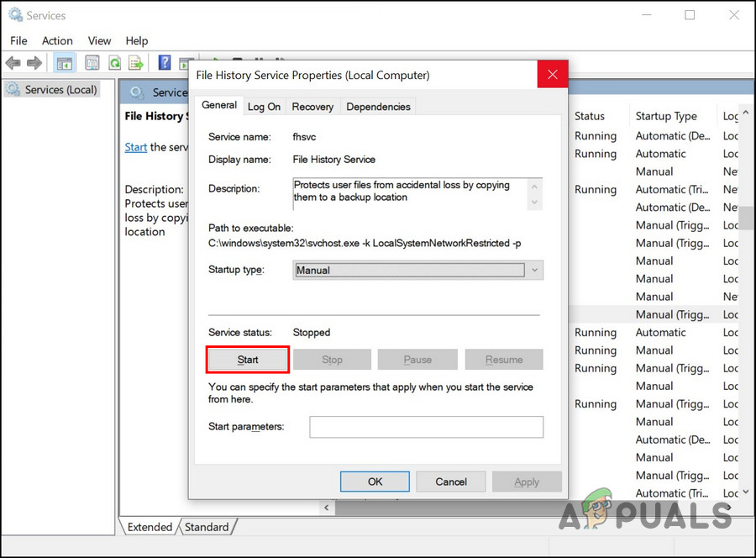Viewport: 756px width, 558px height.
Task: Open the Properties toolbar icon
Action: coord(92,63)
